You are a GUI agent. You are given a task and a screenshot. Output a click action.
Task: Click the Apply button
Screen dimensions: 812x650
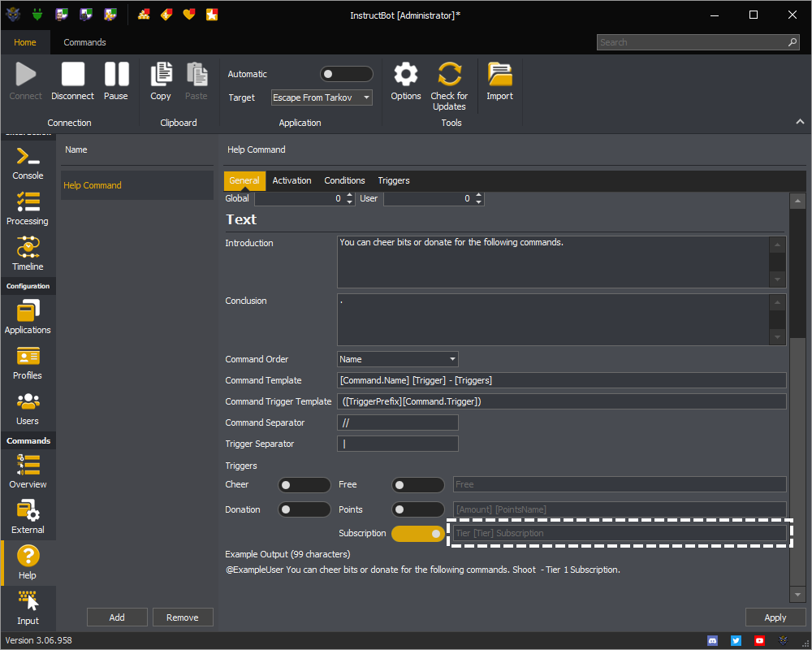point(775,617)
